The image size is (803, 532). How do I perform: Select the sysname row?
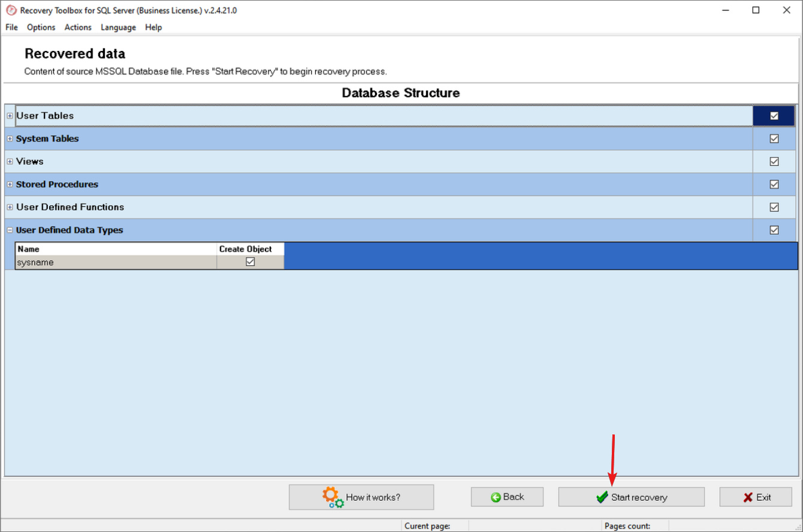click(150, 262)
